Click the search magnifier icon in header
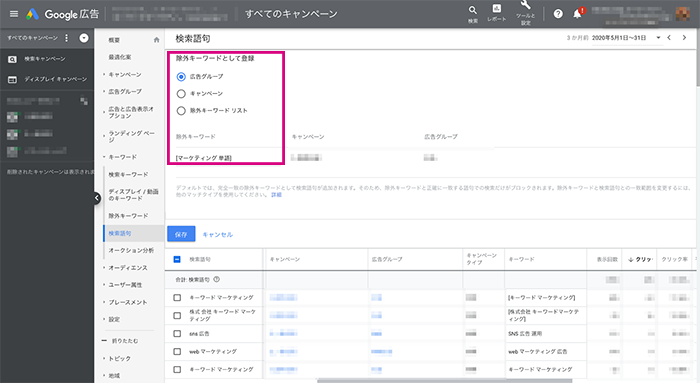The image size is (700, 384). [x=473, y=11]
